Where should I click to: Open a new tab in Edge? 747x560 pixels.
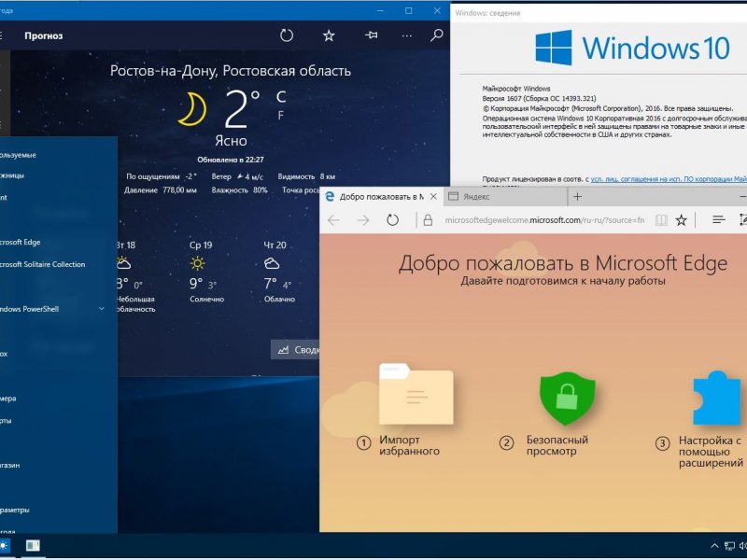point(577,197)
